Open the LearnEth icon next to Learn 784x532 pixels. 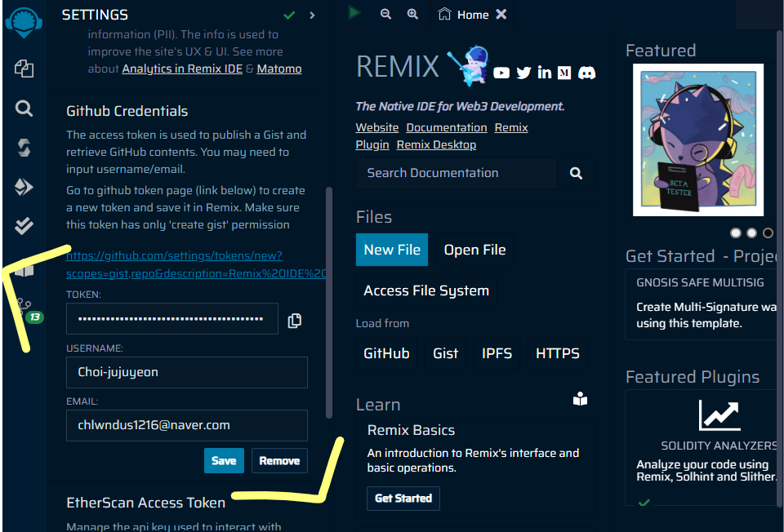[x=580, y=399]
